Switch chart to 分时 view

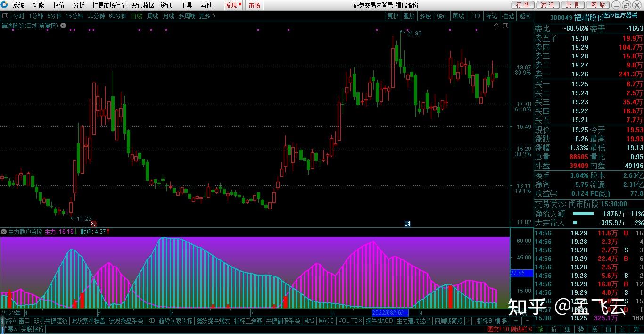point(18,16)
